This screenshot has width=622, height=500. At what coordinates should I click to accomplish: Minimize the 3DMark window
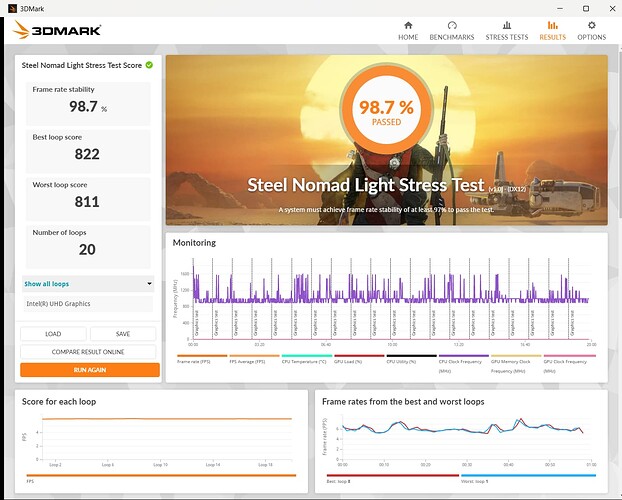(560, 8)
